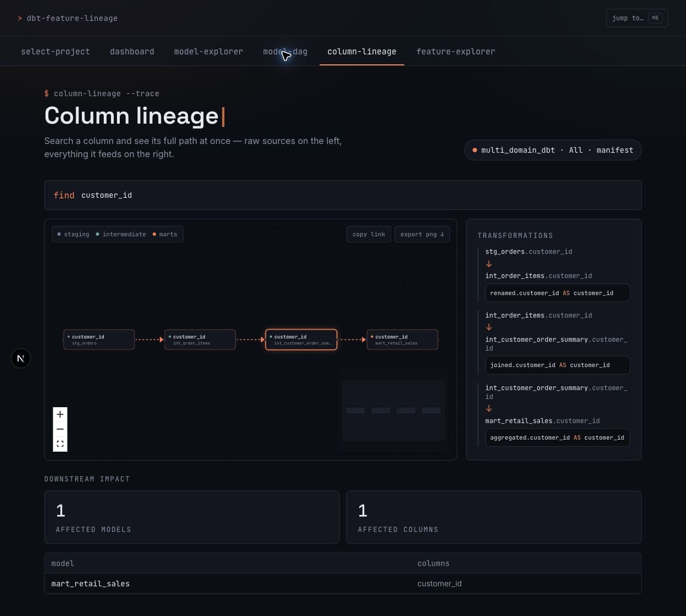Focus the find customer_id search field
Viewport: 686px width, 616px height.
coord(343,195)
